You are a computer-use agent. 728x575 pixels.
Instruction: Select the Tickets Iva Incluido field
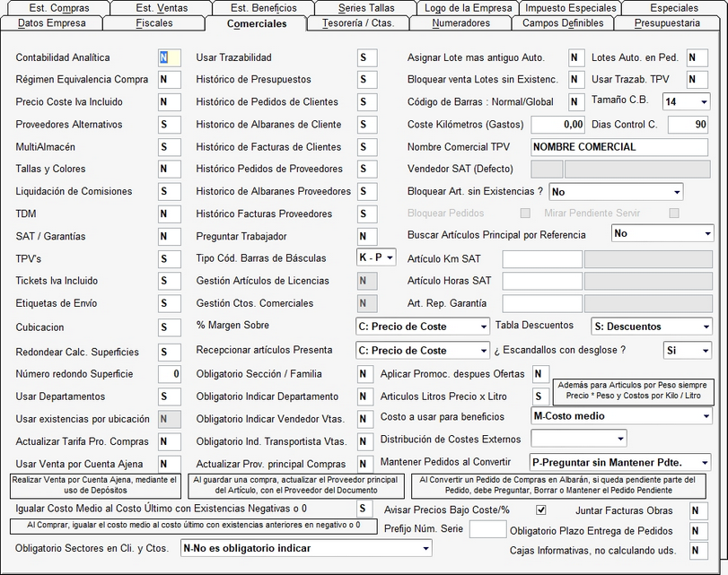pyautogui.click(x=170, y=281)
